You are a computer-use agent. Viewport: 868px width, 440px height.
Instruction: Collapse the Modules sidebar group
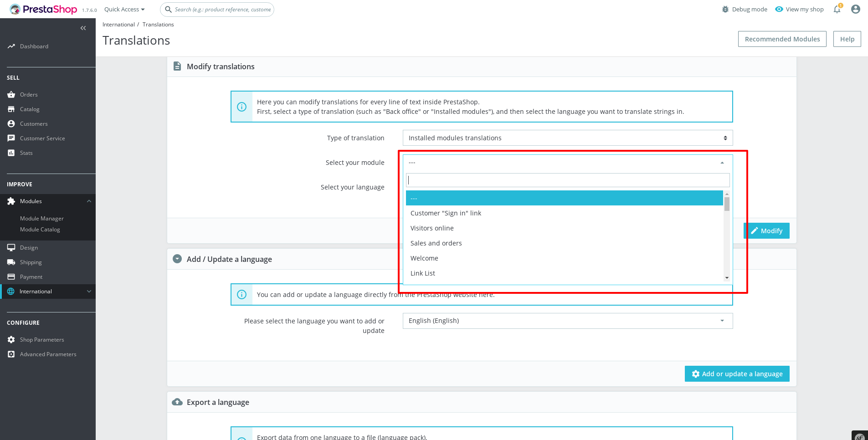88,201
